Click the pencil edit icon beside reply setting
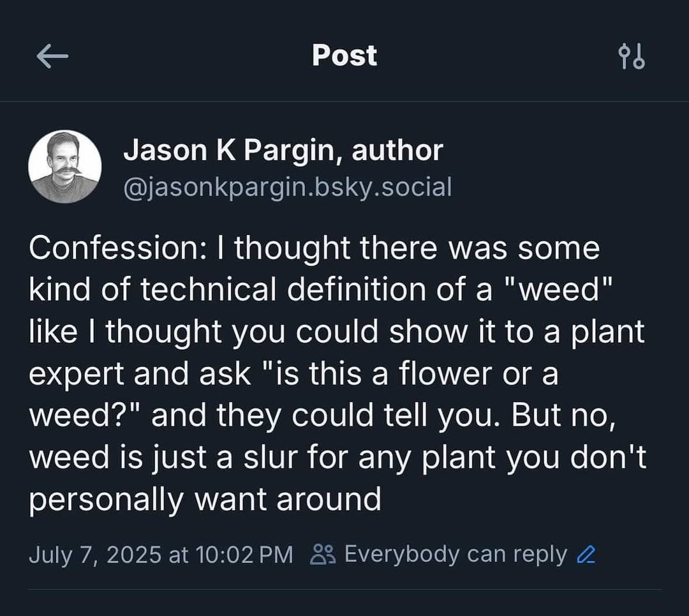The image size is (689, 616). (585, 555)
